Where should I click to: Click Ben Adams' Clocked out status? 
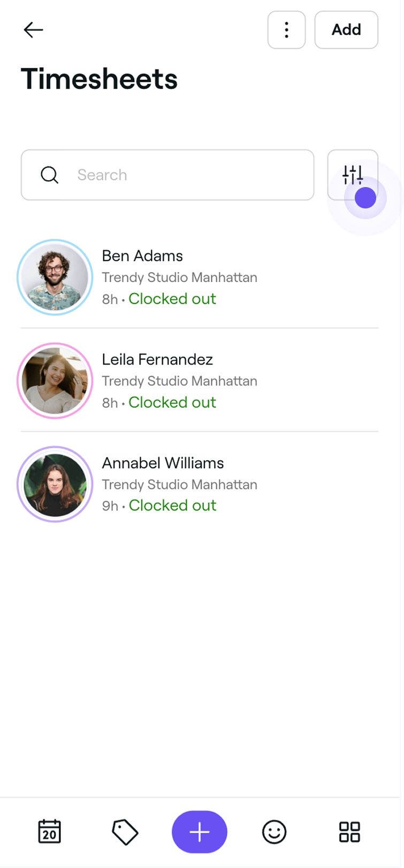172,299
